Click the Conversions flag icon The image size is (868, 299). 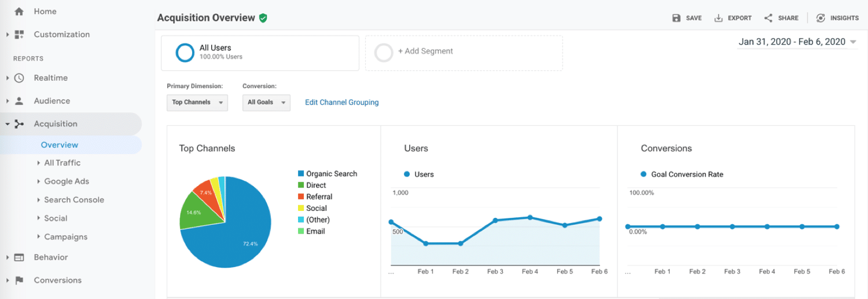[19, 280]
